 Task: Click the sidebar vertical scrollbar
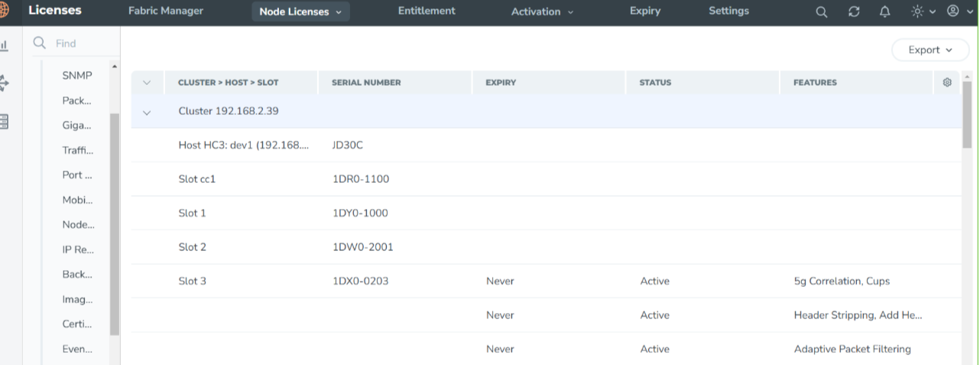115,223
